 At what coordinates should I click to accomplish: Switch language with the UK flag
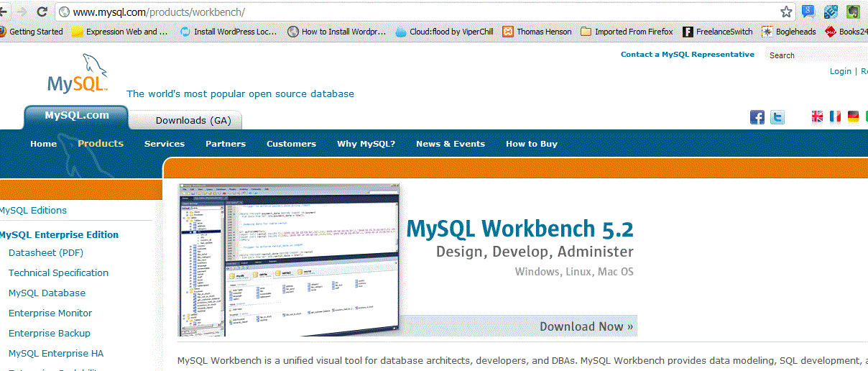click(818, 116)
